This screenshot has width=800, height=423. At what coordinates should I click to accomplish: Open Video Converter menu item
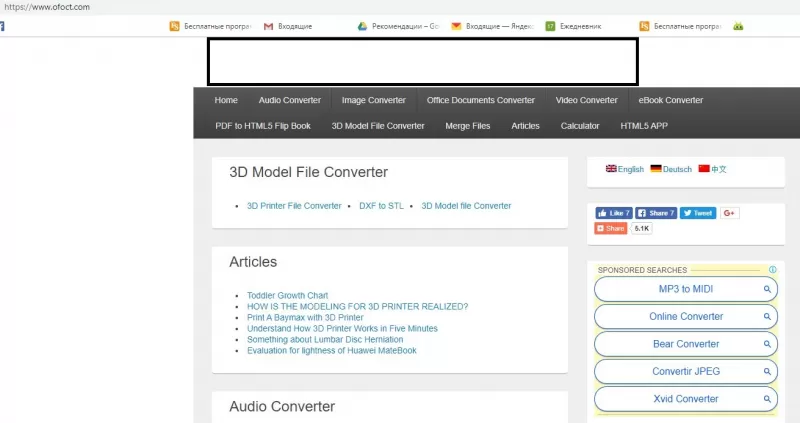586,100
